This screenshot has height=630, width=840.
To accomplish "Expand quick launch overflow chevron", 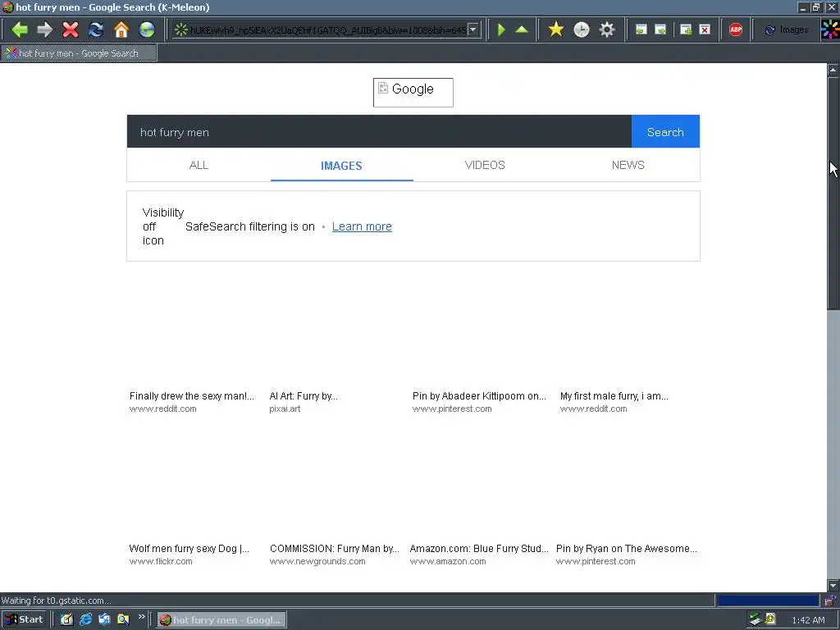I will (x=141, y=617).
